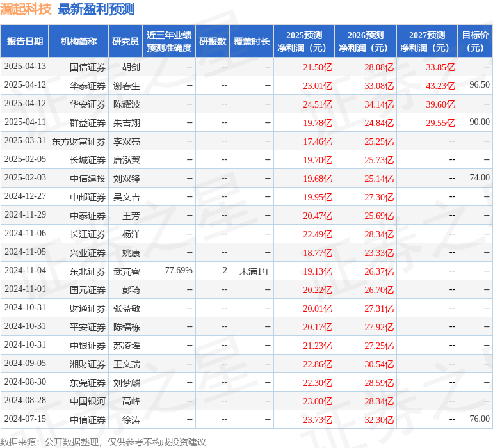Viewport: 493px width, 448px height.
Task: Click the 2027预测净利润 column header
Action: click(x=427, y=42)
